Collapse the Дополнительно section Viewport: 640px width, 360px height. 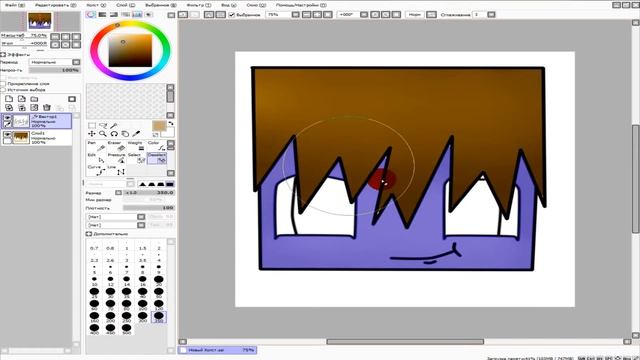coord(89,234)
